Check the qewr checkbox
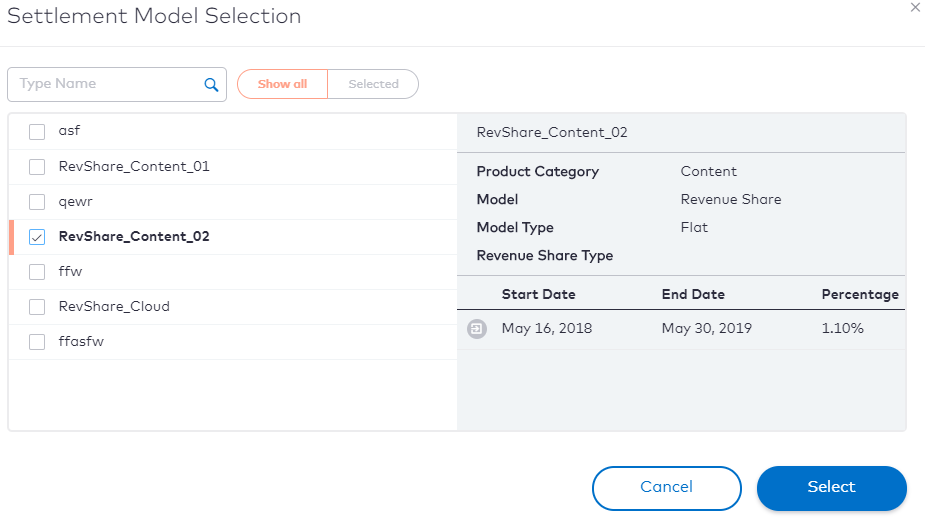The image size is (925, 519). tap(37, 202)
